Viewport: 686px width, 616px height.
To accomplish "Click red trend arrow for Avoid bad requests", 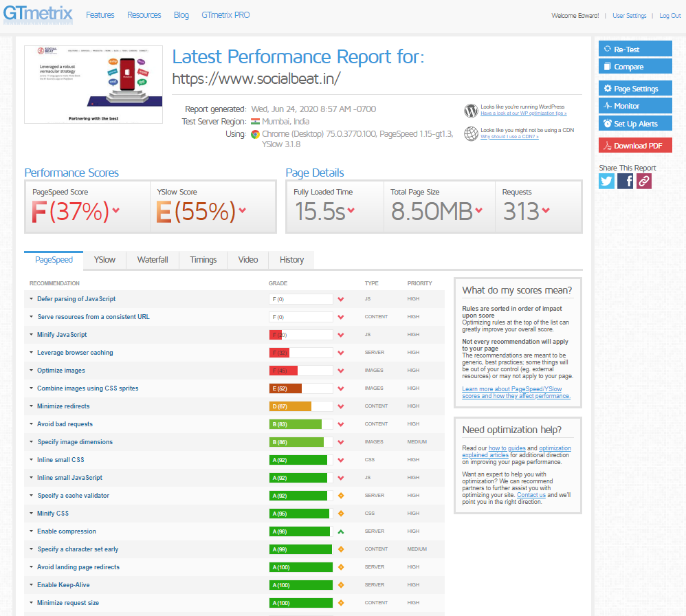I will pos(341,424).
